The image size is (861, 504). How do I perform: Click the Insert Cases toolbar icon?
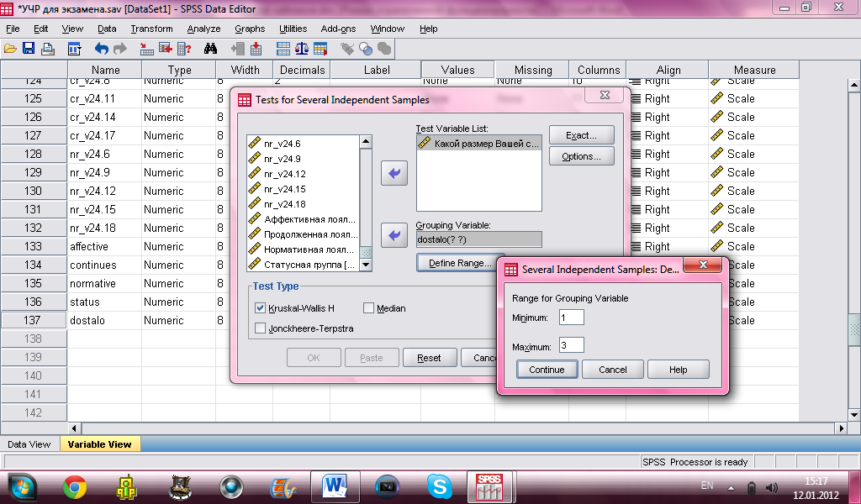pyautogui.click(x=238, y=49)
